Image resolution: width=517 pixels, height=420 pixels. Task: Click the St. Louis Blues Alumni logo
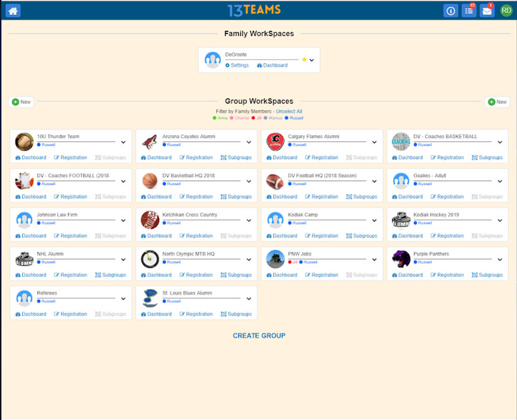(x=150, y=298)
